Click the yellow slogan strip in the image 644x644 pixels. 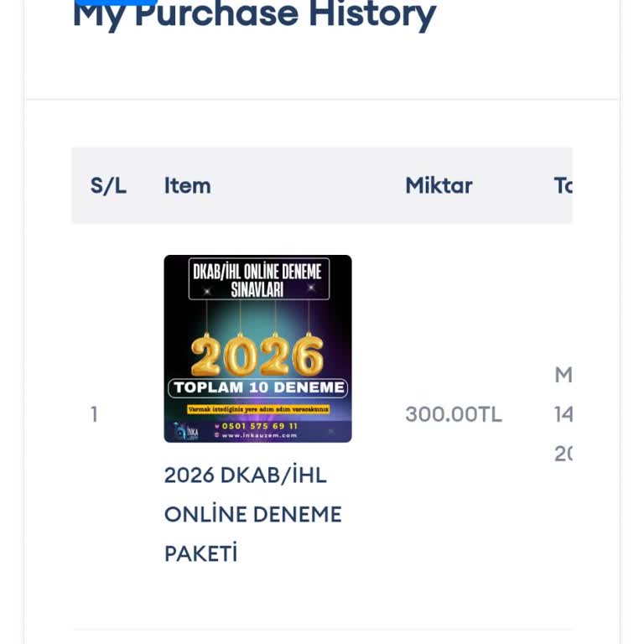(258, 409)
